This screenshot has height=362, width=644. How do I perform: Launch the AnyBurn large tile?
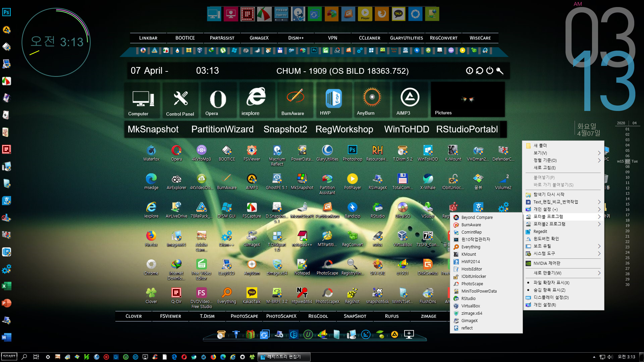[x=372, y=100]
